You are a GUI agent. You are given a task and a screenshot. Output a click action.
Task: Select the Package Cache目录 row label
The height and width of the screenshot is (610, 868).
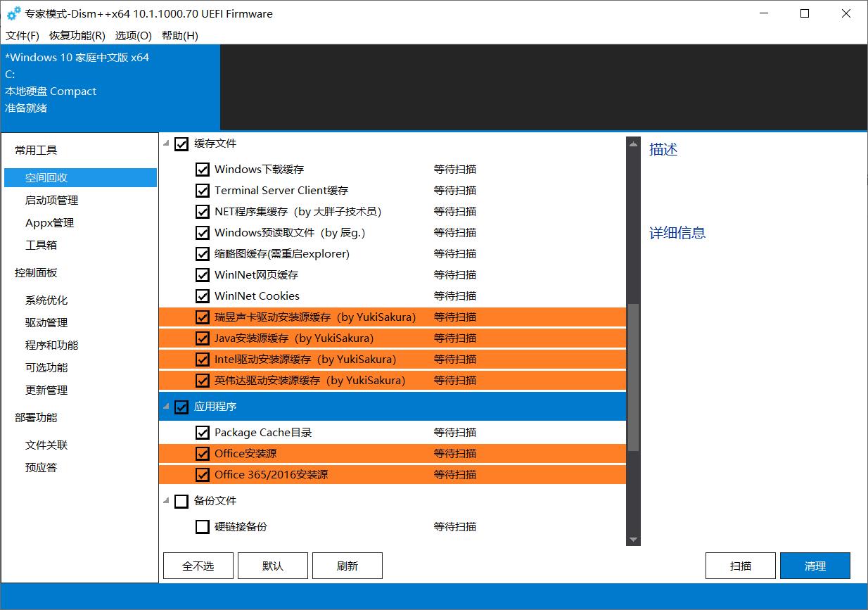tap(263, 432)
